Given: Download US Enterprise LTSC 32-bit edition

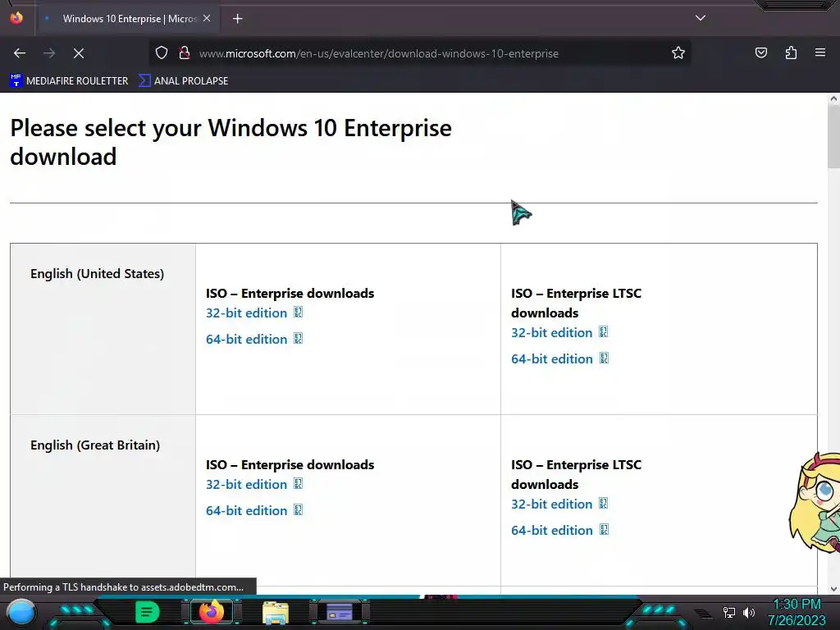Looking at the screenshot, I should click(552, 333).
